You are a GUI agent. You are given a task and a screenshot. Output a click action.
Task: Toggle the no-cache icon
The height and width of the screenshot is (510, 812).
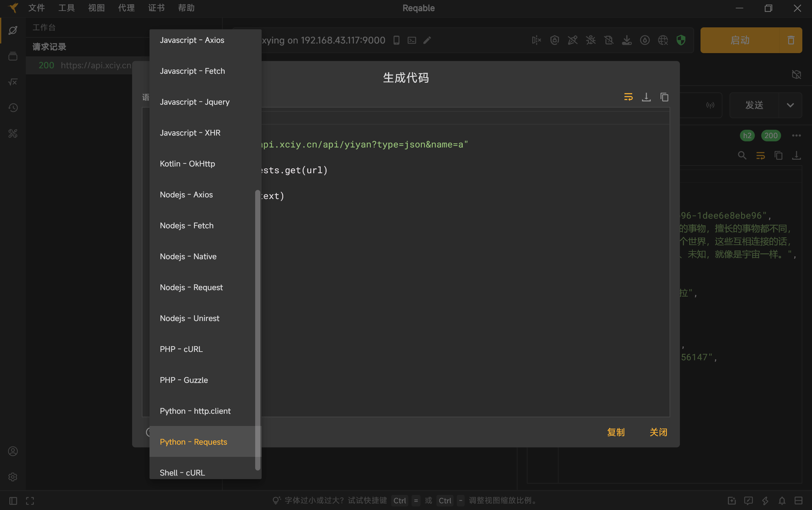609,41
